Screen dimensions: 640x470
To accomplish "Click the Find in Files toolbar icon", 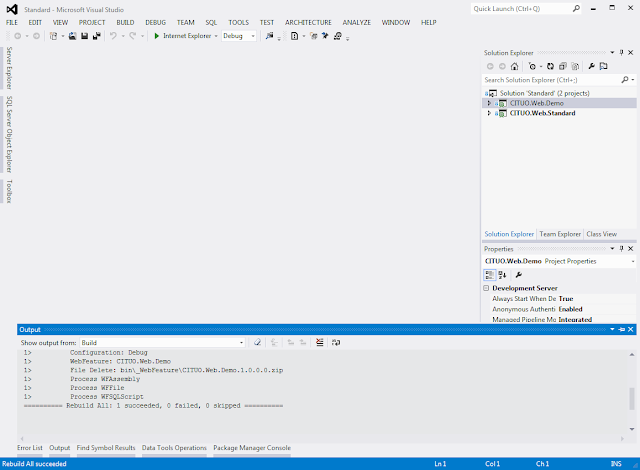I will [269, 36].
